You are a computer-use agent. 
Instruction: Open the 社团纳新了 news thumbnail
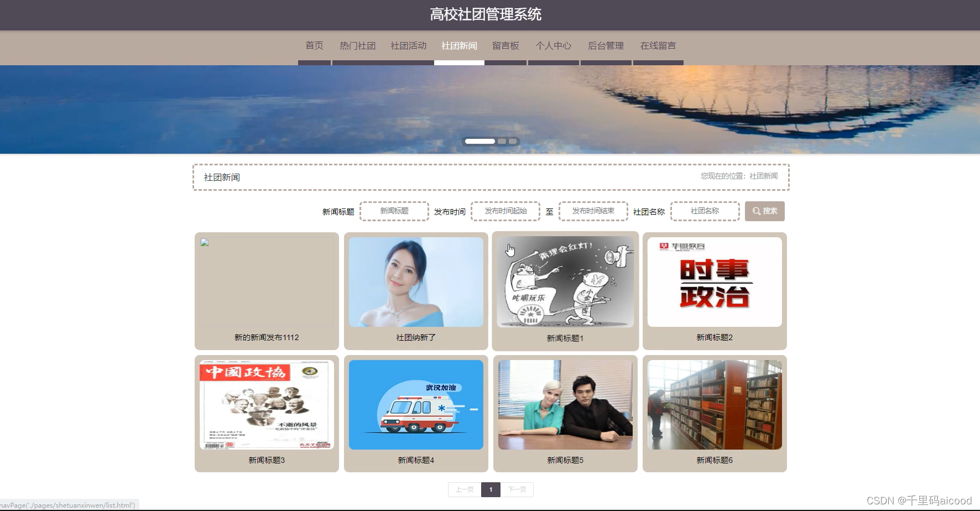[416, 282]
